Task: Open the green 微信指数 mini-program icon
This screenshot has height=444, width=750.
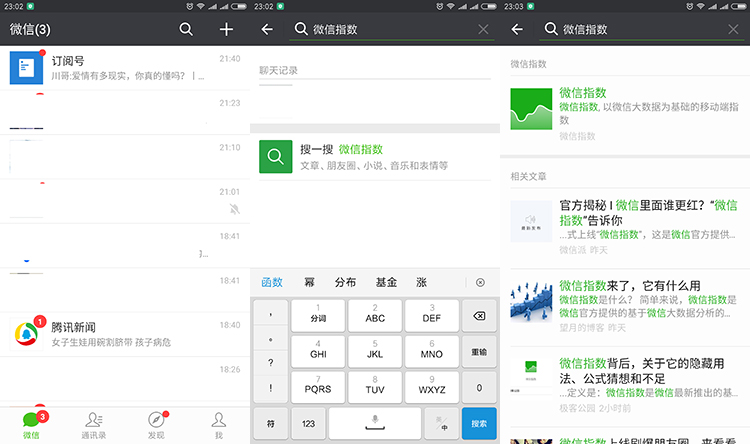Action: [x=531, y=109]
